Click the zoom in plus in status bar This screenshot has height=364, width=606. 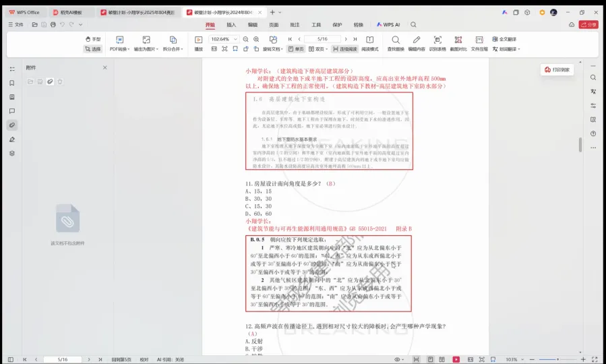click(x=583, y=359)
